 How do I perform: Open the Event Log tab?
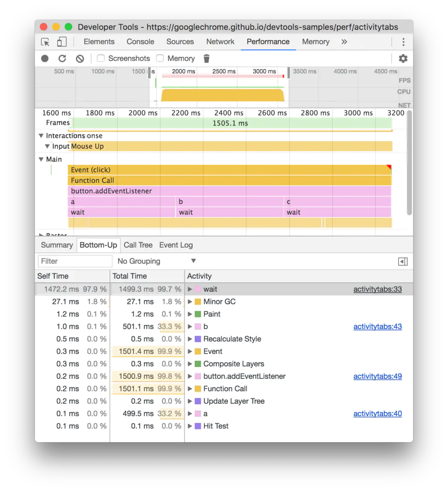point(175,245)
